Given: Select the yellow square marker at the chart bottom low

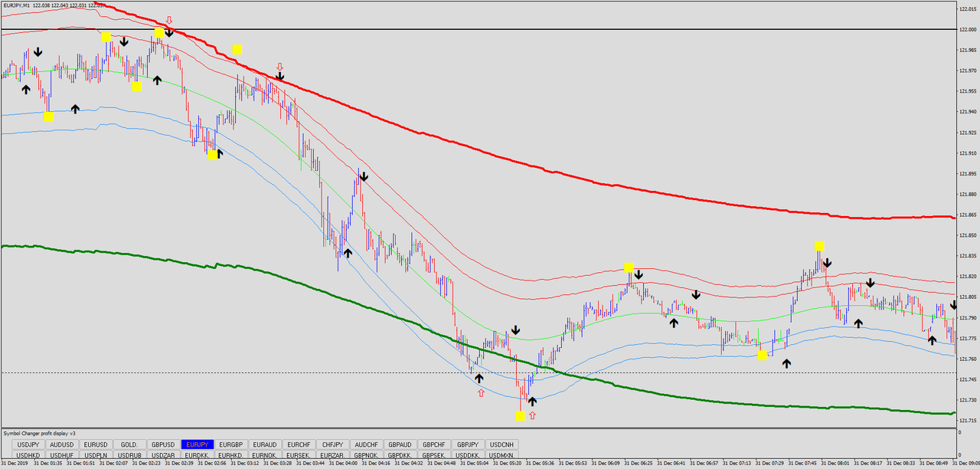Looking at the screenshot, I should (520, 415).
